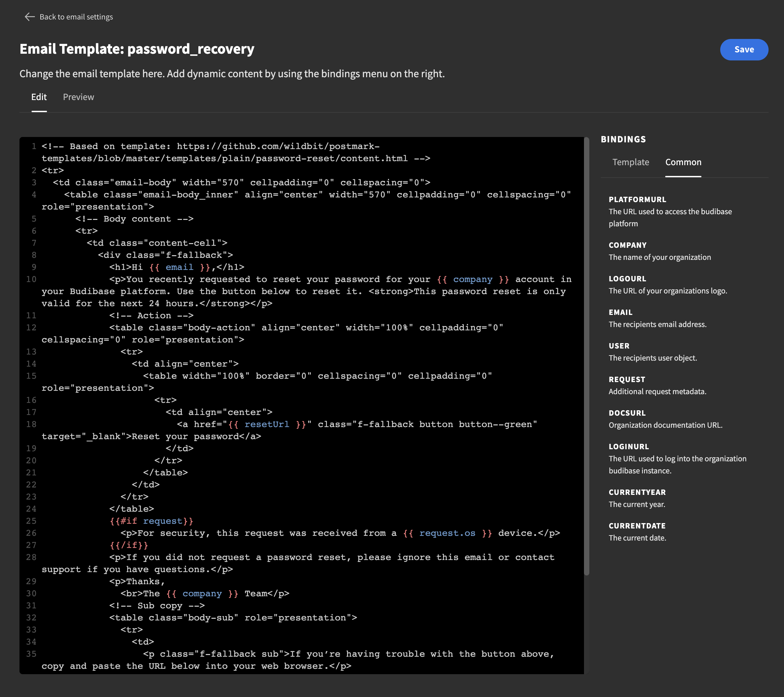The height and width of the screenshot is (697, 784).
Task: Insert the CURRENTYEAR binding
Action: click(637, 493)
